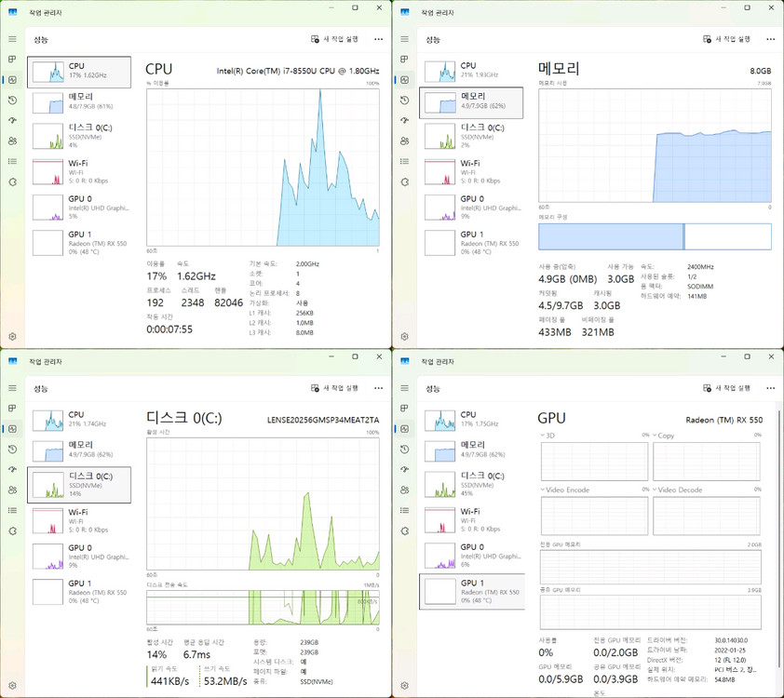Open Users icon in Memory details window
The image size is (784, 698).
404,141
